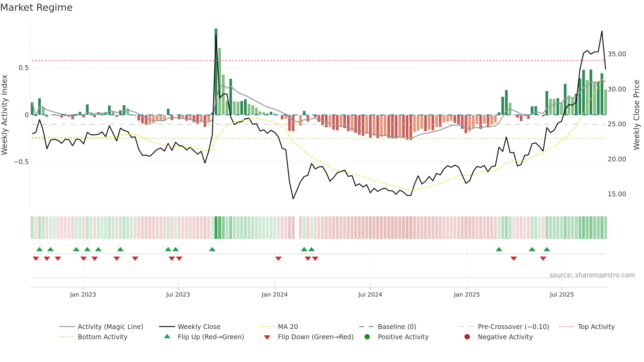The width and height of the screenshot is (644, 362).
Task: Click the 35.00 price axis label
Action: point(617,54)
